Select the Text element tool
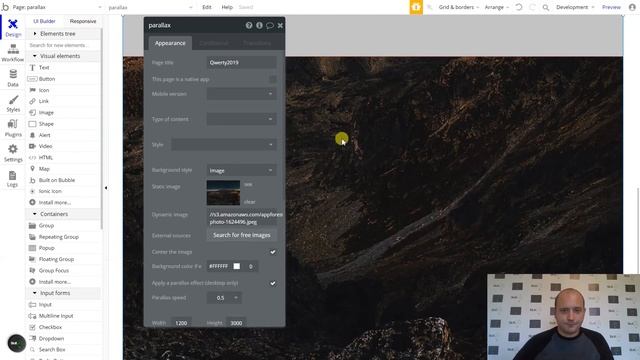The width and height of the screenshot is (640, 360). (x=44, y=67)
